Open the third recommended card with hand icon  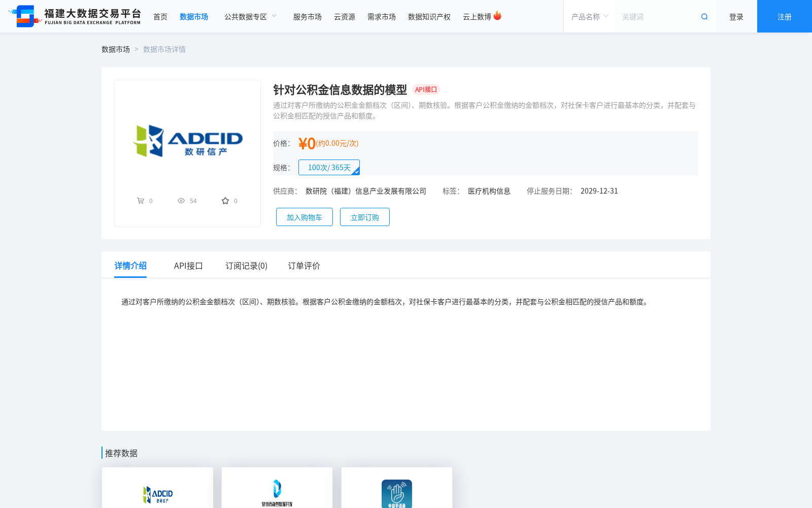click(x=397, y=488)
